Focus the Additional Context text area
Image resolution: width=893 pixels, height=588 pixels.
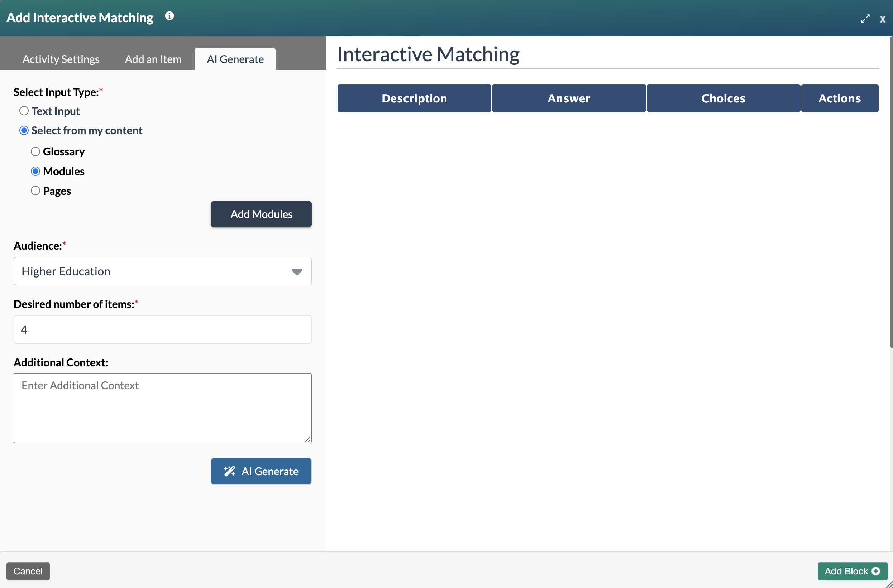pyautogui.click(x=162, y=408)
